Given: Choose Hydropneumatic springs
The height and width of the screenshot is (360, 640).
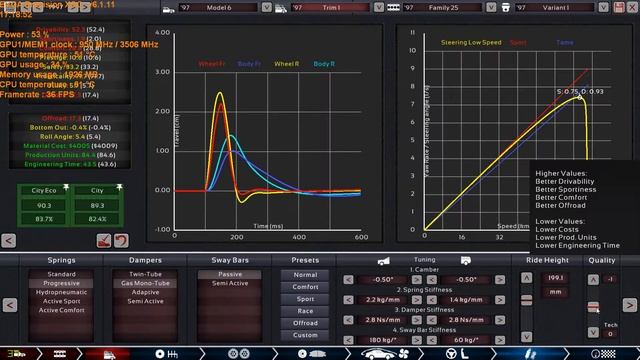Looking at the screenshot, I should (x=61, y=292).
